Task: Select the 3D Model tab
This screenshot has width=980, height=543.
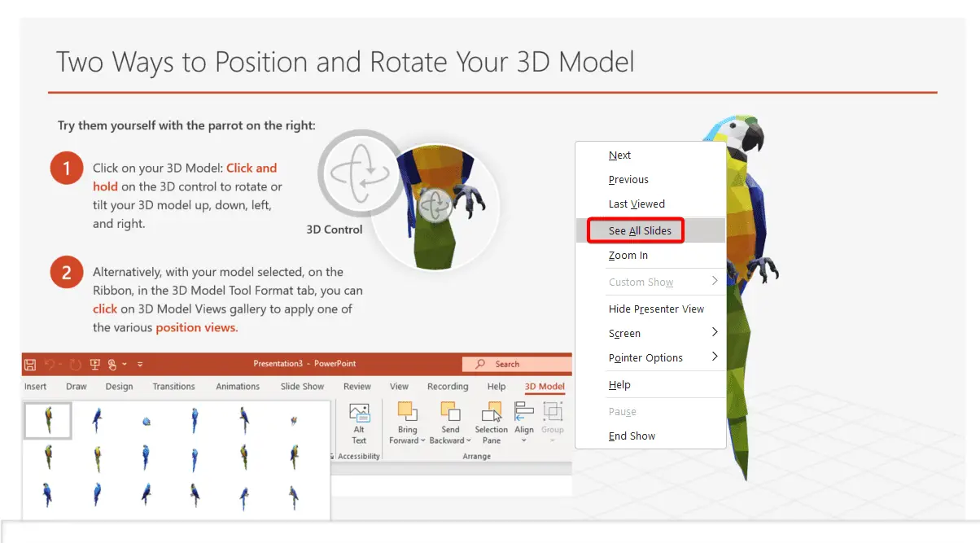Action: pyautogui.click(x=545, y=387)
